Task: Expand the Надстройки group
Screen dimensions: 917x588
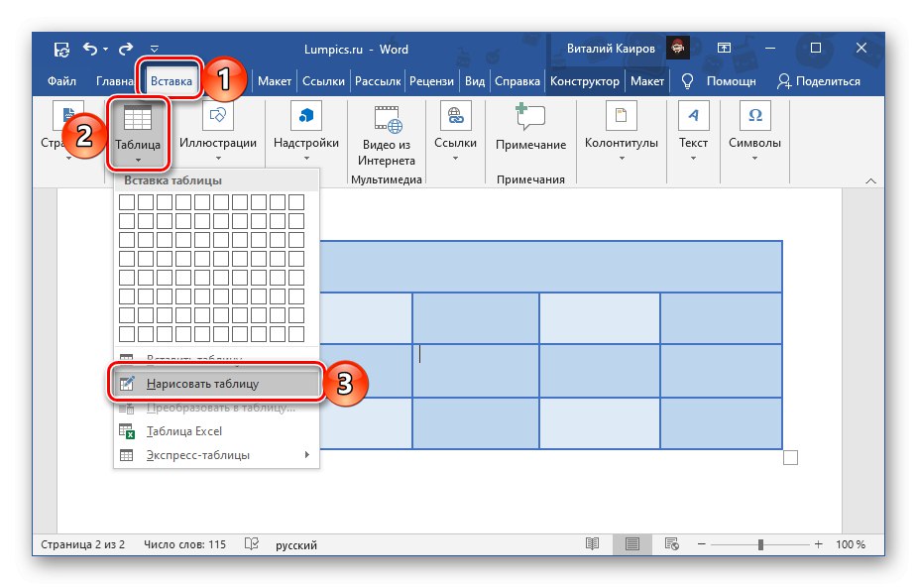Action: [x=306, y=131]
